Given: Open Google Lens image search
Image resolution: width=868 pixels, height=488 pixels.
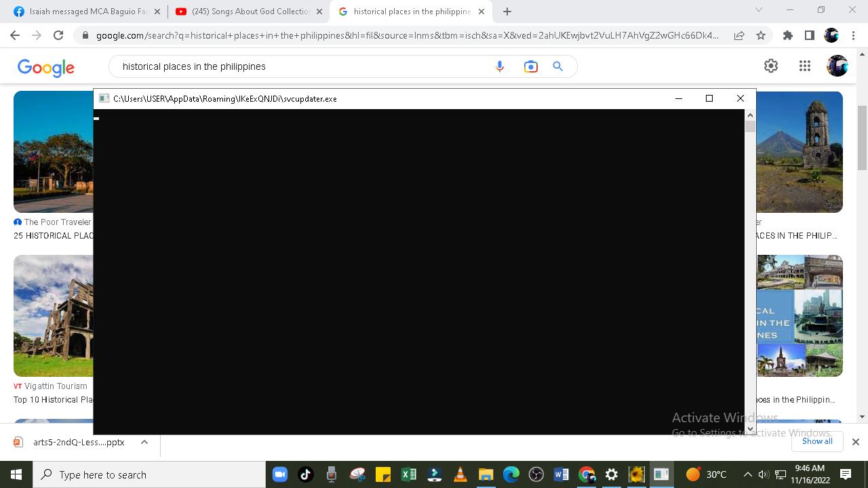Looking at the screenshot, I should 530,66.
